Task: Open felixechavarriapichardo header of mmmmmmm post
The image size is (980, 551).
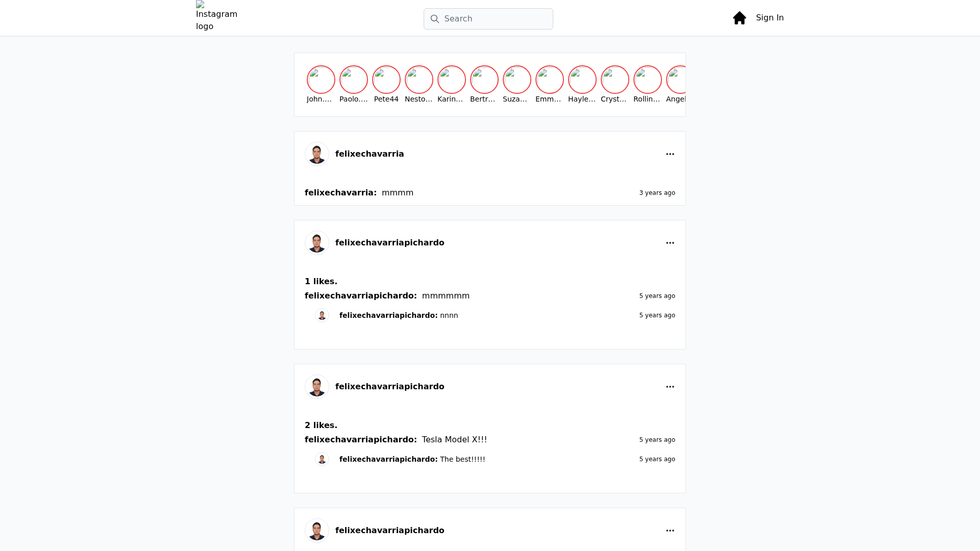Action: (x=390, y=243)
